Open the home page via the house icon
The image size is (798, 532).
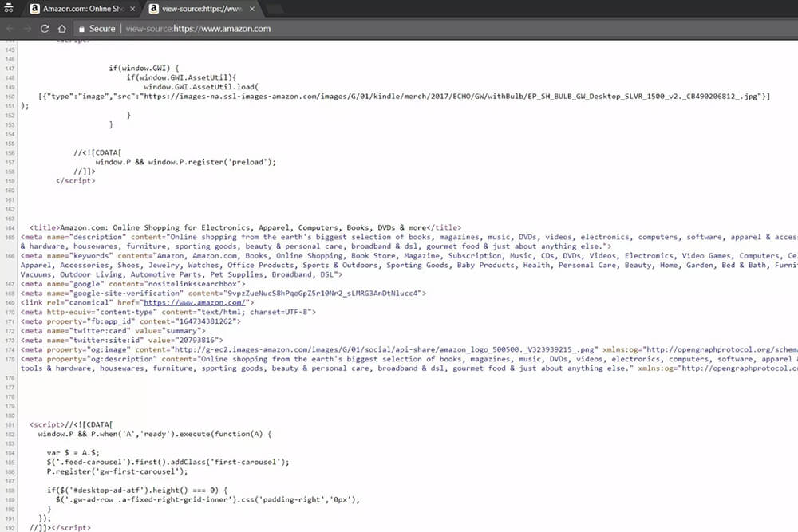[62, 29]
